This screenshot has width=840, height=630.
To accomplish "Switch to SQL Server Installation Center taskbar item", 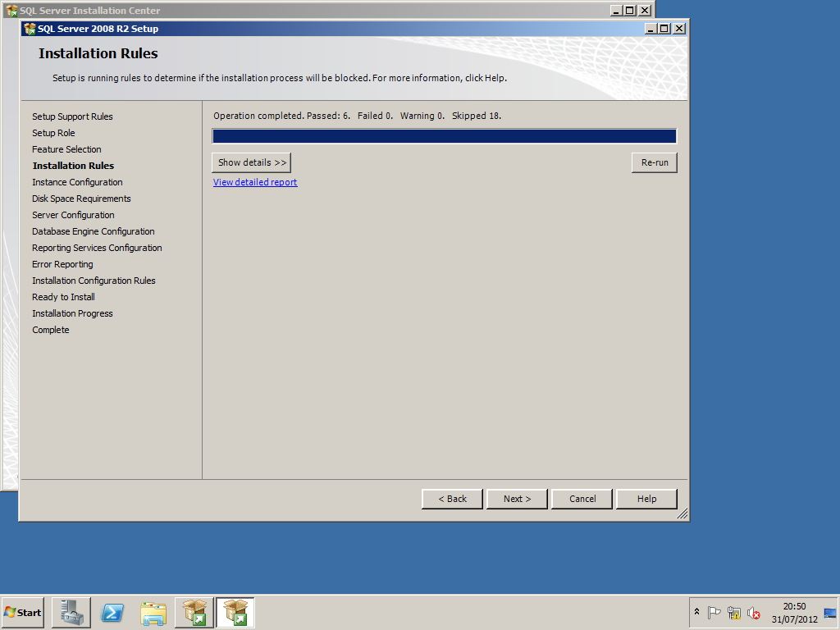I will click(x=194, y=612).
